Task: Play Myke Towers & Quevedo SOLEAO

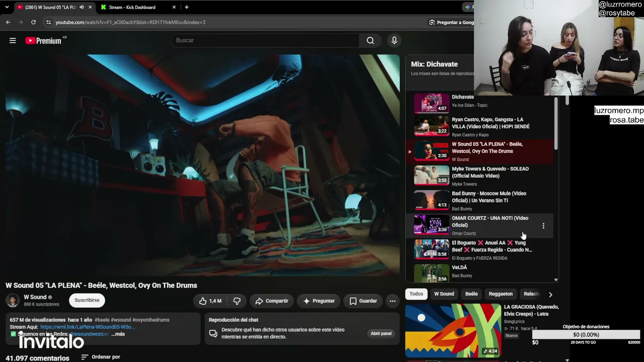Action: pyautogui.click(x=479, y=176)
